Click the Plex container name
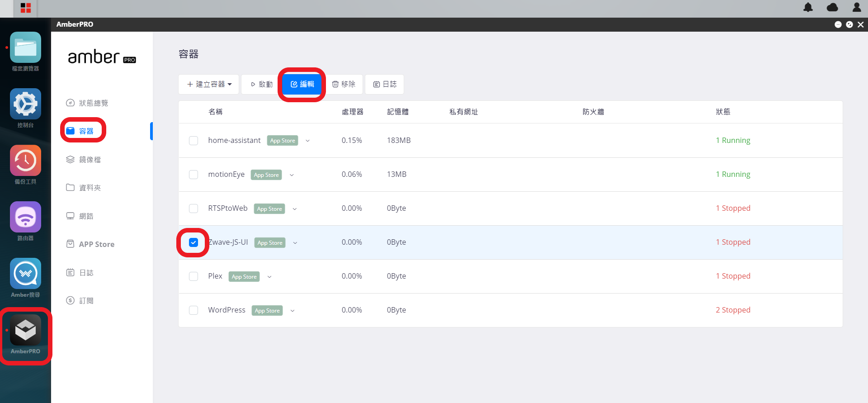 tap(215, 276)
